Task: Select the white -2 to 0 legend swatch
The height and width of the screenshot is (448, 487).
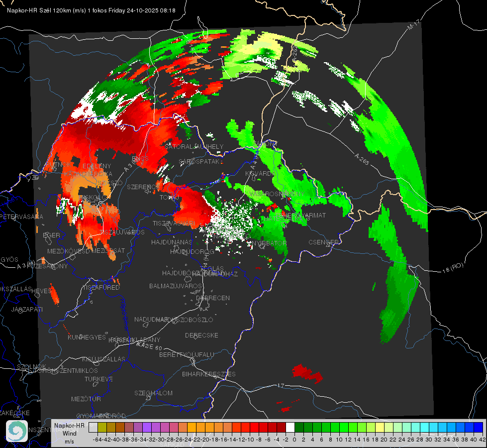Action: coord(290,428)
